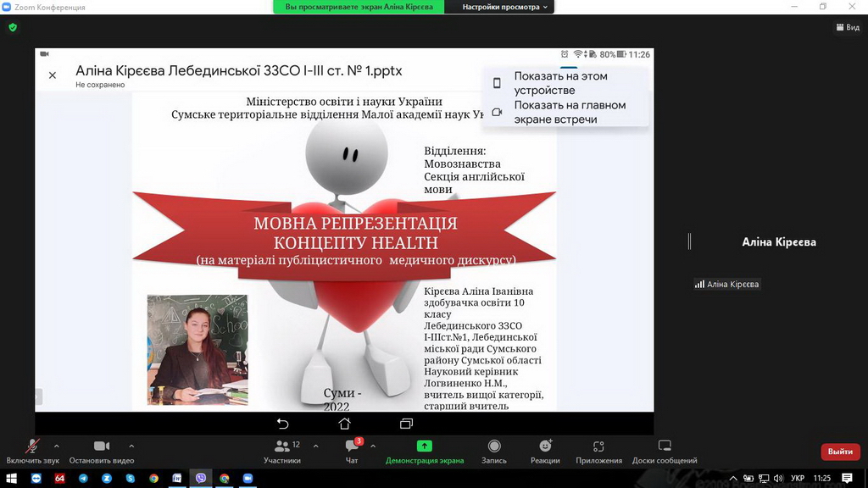Start recording with Запись button

[x=493, y=451]
